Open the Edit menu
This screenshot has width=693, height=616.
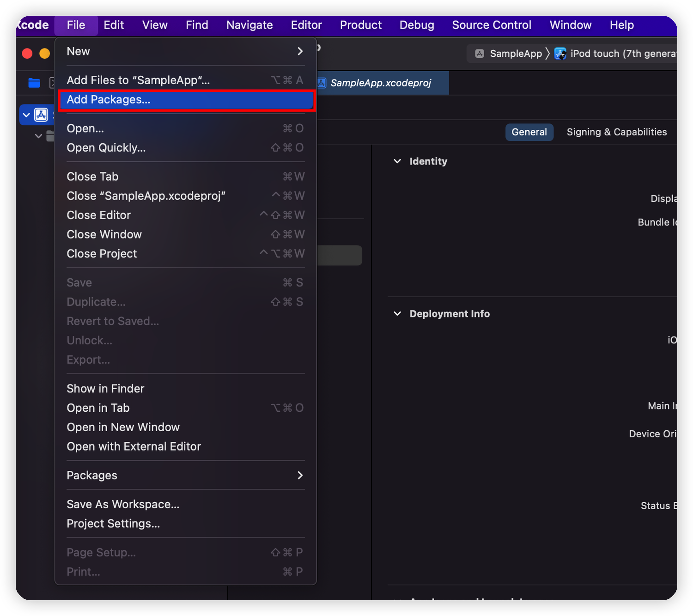pyautogui.click(x=114, y=25)
